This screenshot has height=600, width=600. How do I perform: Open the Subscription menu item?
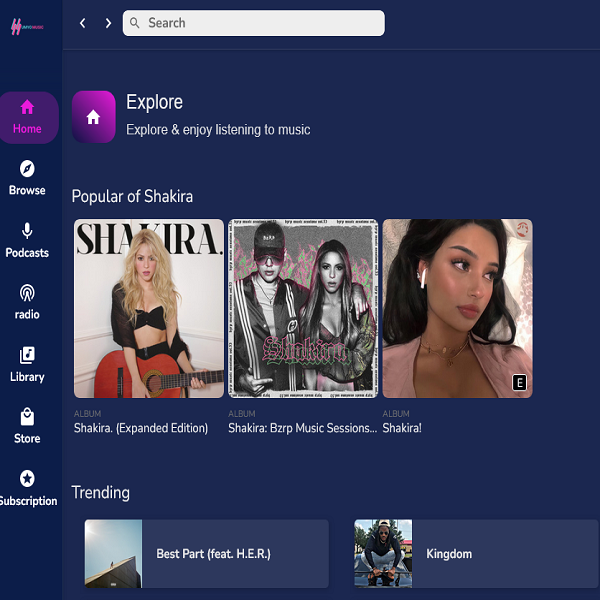[x=28, y=501]
